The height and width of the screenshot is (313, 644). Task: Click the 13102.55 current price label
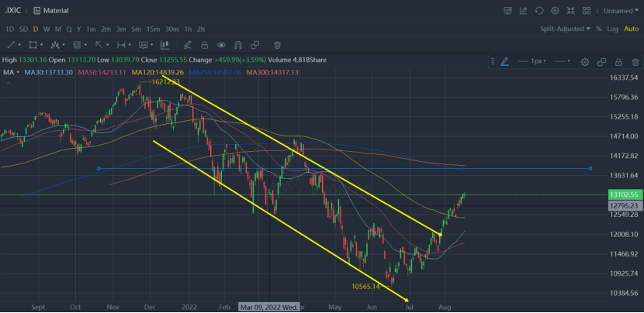point(624,195)
